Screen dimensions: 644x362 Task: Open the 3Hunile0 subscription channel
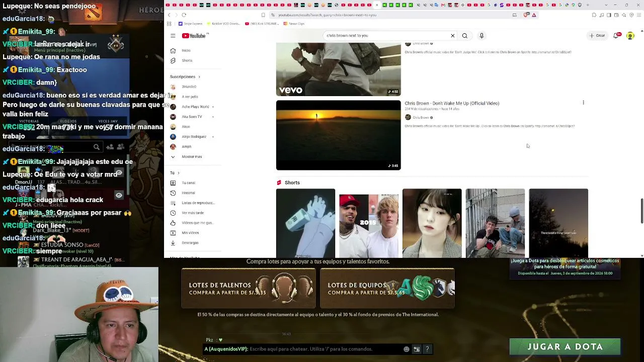coord(189,86)
